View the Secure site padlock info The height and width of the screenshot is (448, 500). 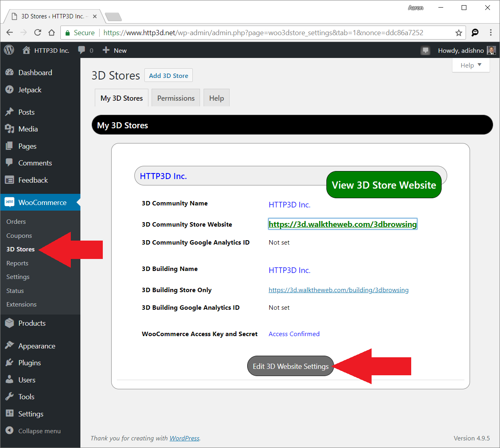[x=80, y=33]
